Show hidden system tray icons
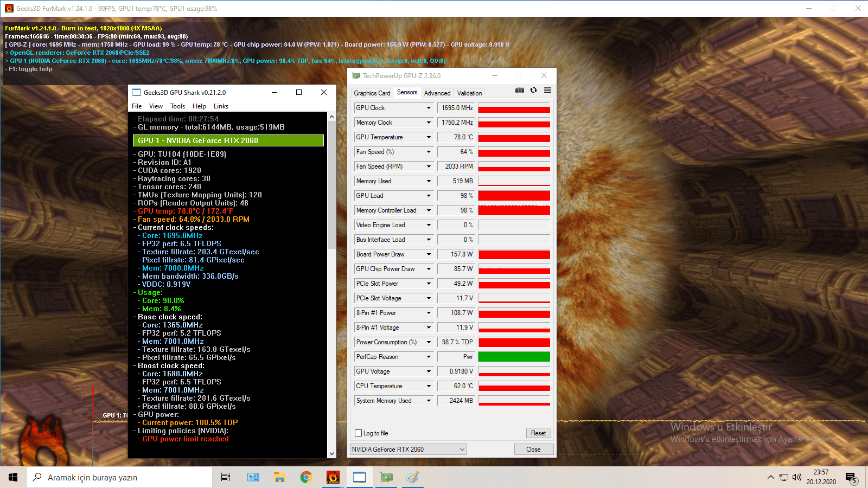This screenshot has width=868, height=488. (x=770, y=477)
